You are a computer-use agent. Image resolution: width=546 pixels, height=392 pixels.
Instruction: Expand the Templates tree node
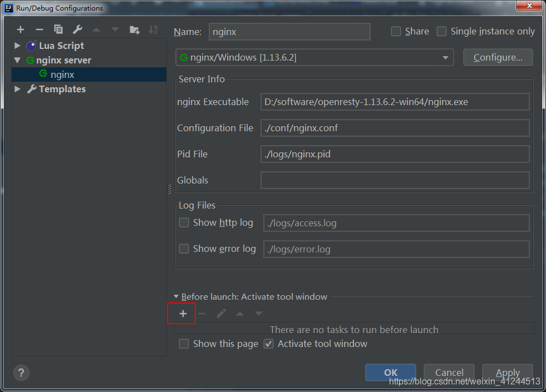(x=17, y=89)
